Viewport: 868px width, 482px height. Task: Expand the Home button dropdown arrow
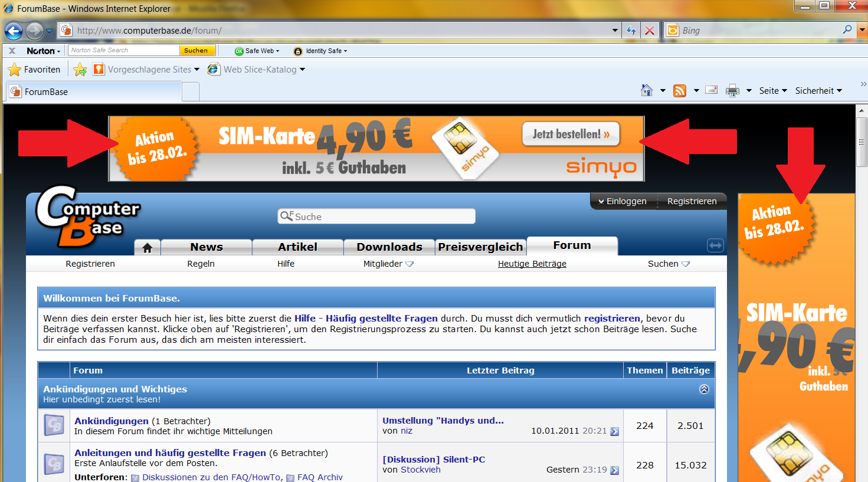click(x=663, y=91)
